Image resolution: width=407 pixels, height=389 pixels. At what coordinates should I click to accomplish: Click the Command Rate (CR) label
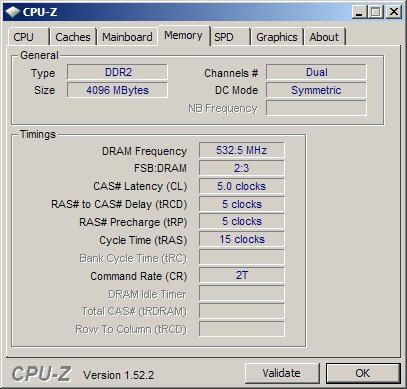(x=139, y=276)
